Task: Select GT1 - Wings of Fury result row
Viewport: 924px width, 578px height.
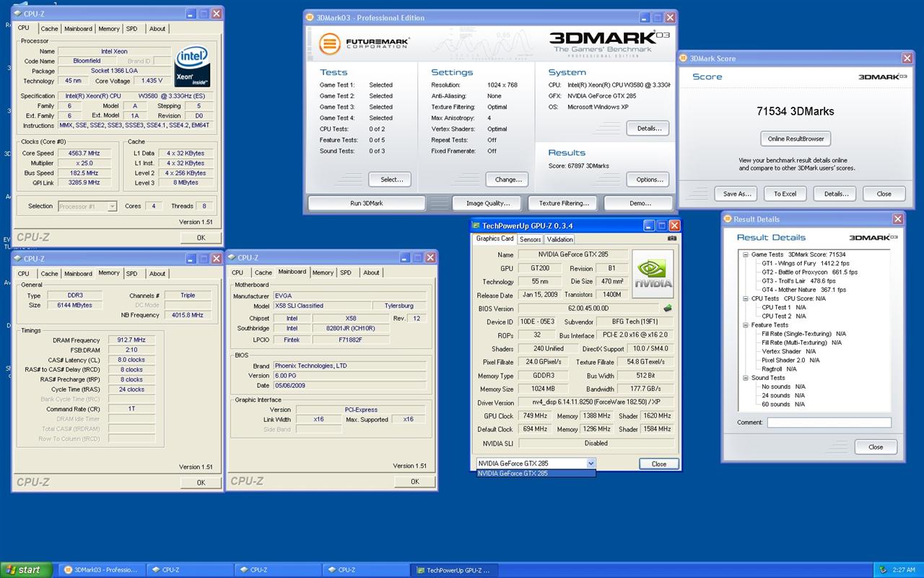Action: (x=806, y=264)
